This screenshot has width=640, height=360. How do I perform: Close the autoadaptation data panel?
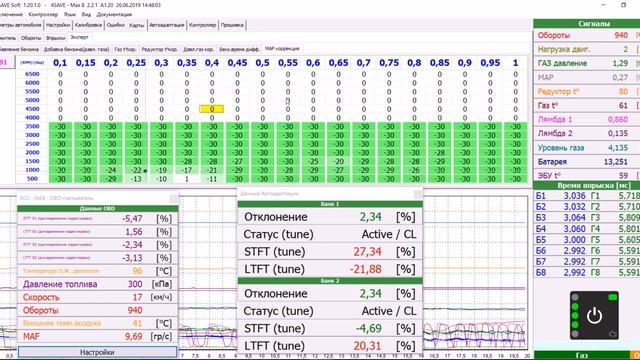click(x=418, y=194)
